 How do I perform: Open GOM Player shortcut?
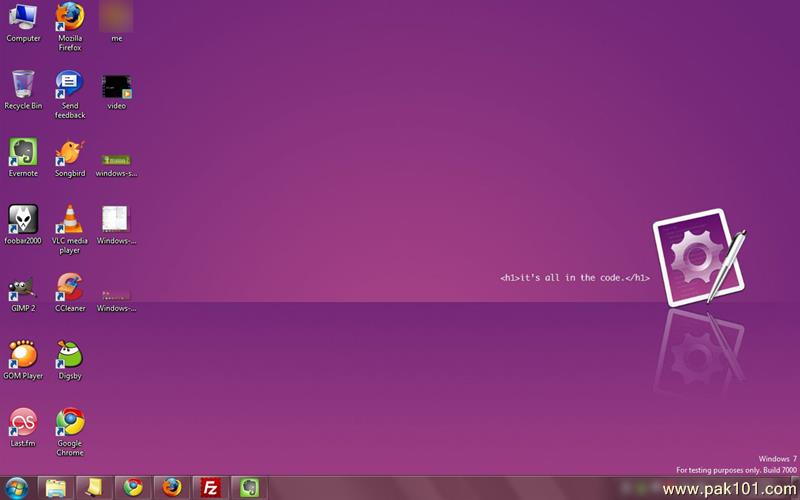pos(23,355)
